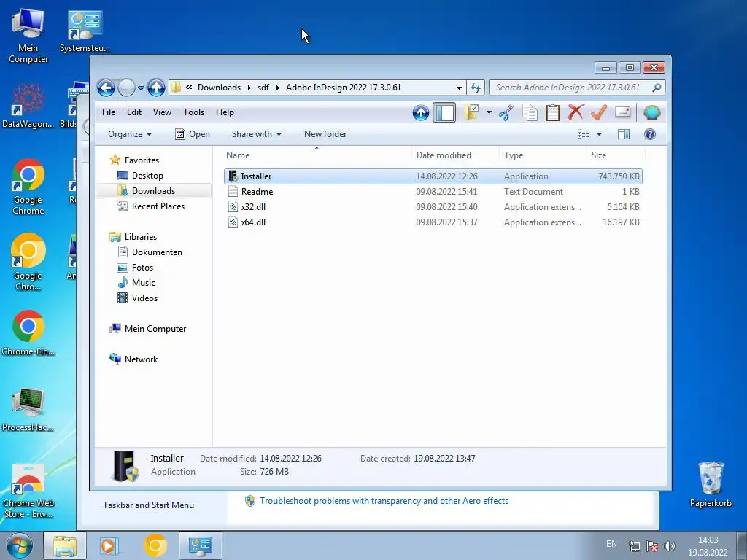Image resolution: width=747 pixels, height=560 pixels.
Task: Open Classic Shell settings shell icon
Action: click(651, 113)
